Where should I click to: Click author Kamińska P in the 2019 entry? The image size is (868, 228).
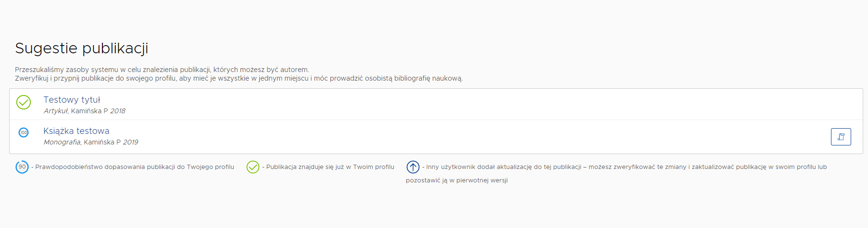102,142
